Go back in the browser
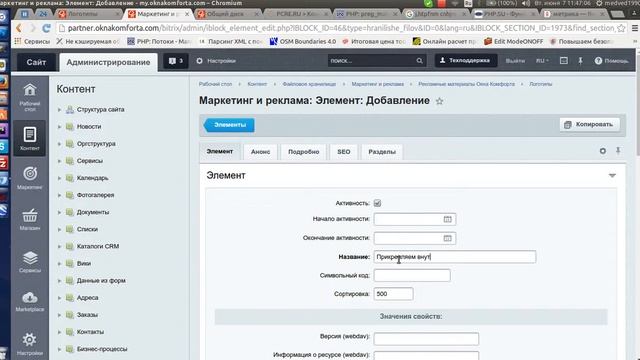The image size is (640, 360). (x=19, y=28)
